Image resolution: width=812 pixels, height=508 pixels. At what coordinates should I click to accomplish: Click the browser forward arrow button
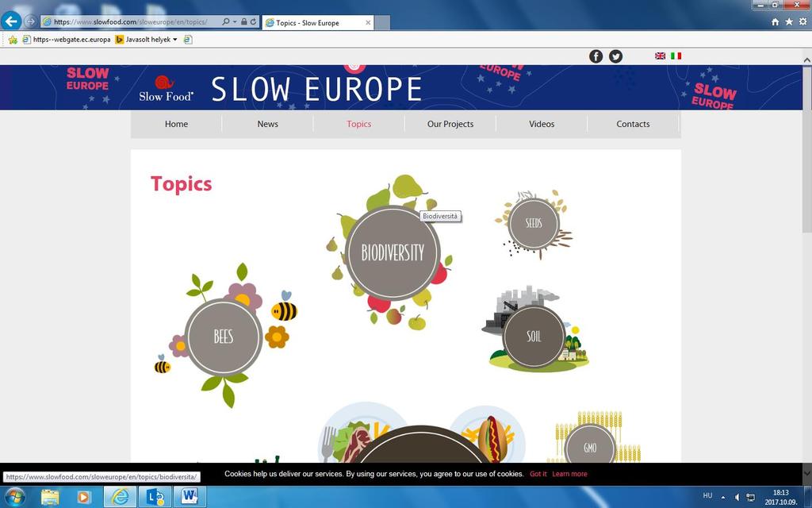pos(31,21)
